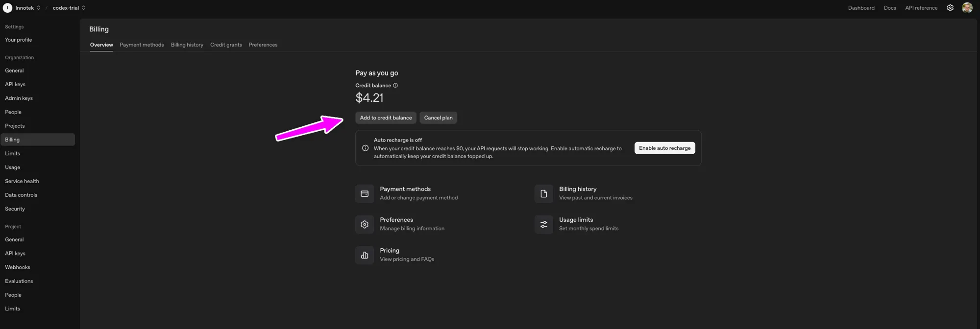Open the Payment methods link title
Image resolution: width=980 pixels, height=329 pixels.
click(405, 189)
